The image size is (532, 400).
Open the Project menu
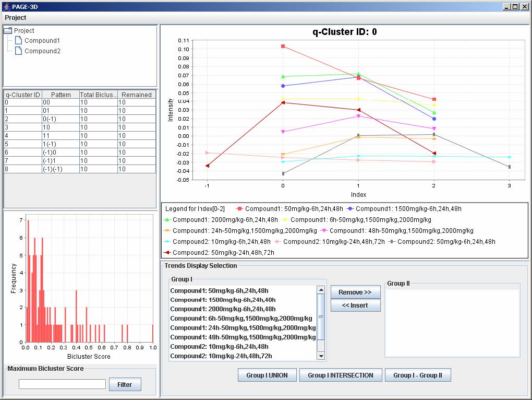click(x=16, y=18)
